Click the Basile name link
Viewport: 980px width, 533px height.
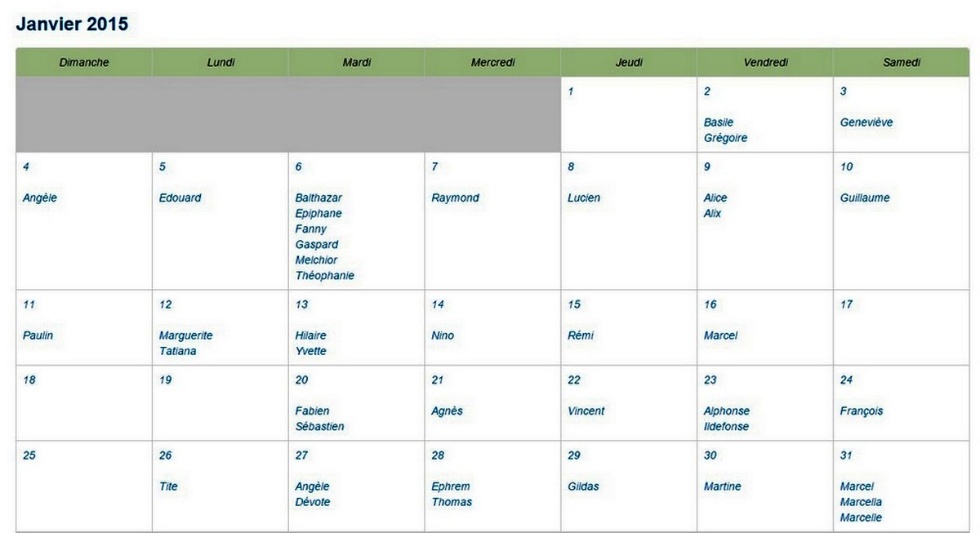[x=719, y=122]
